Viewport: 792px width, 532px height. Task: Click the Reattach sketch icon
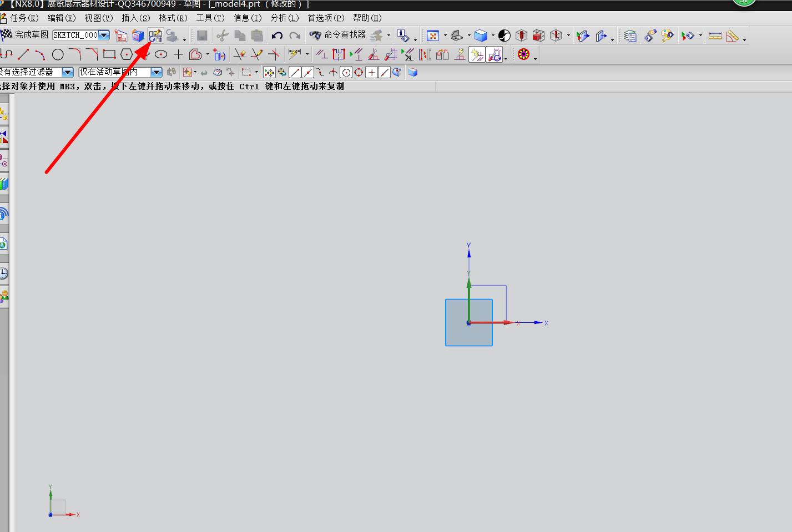click(x=155, y=36)
